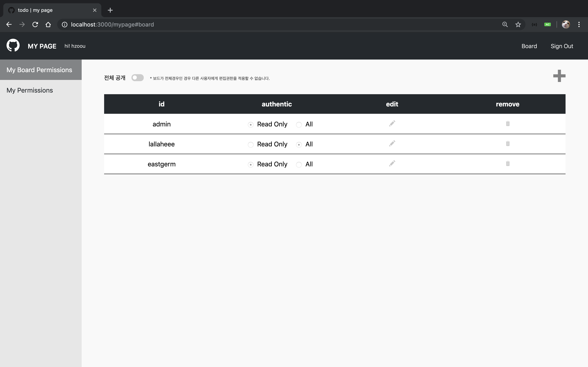The width and height of the screenshot is (588, 367).
Task: Click the plus icon to add permission
Action: click(559, 76)
